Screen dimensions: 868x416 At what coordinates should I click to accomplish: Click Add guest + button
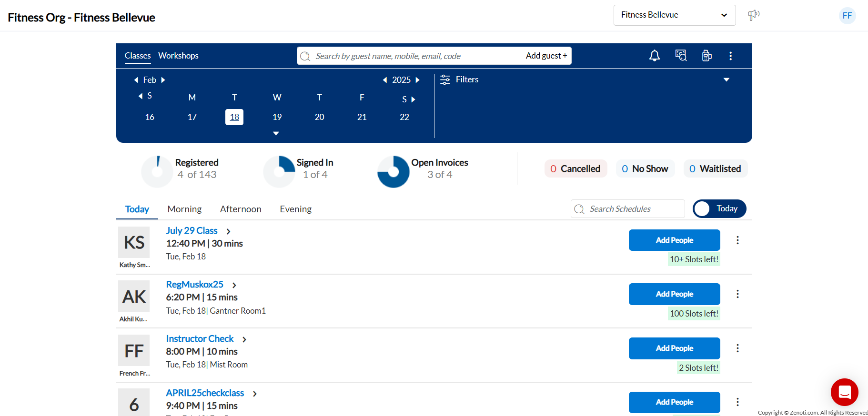546,56
